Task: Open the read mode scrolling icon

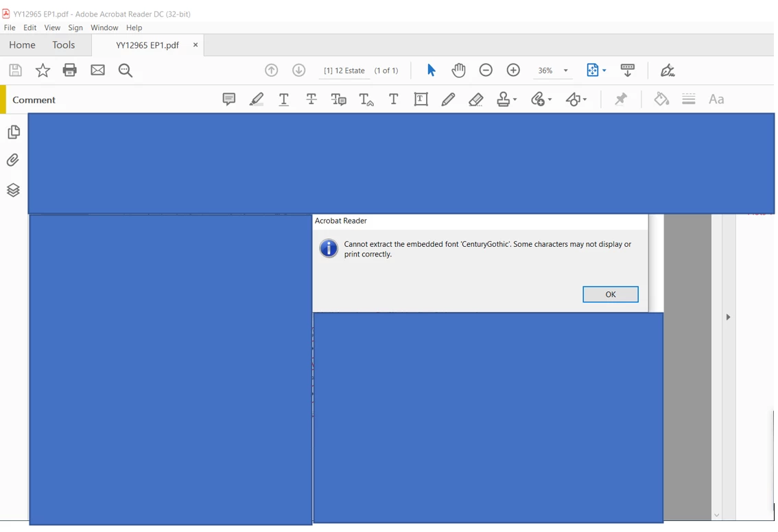Action: [x=628, y=71]
